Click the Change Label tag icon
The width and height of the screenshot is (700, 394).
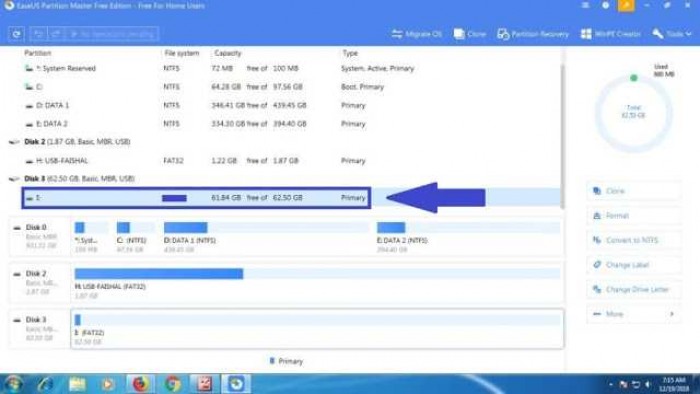597,265
